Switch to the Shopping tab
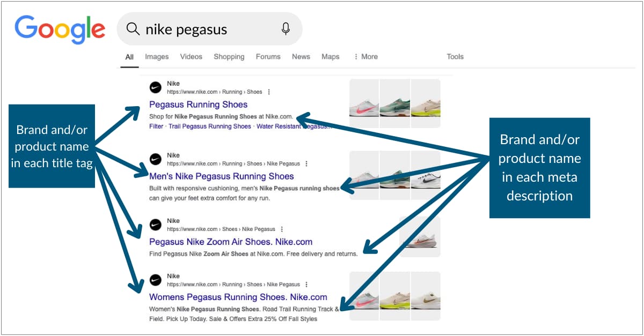 [x=229, y=56]
